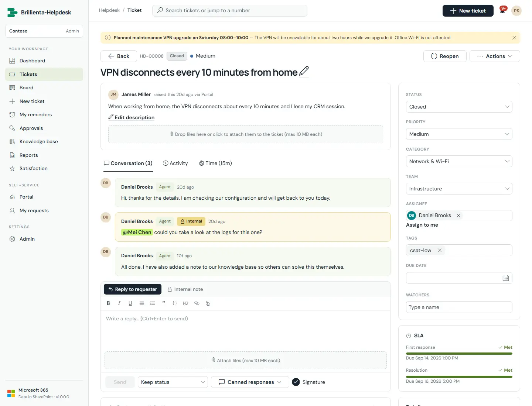532x406 pixels.
Task: Switch to the Time (15m) tab
Action: pyautogui.click(x=215, y=163)
